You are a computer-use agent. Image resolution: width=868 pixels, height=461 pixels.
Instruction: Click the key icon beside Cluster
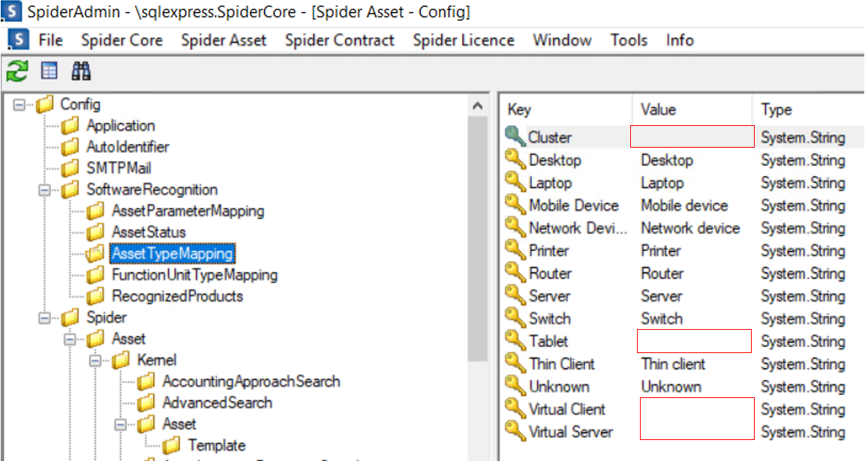pos(515,136)
